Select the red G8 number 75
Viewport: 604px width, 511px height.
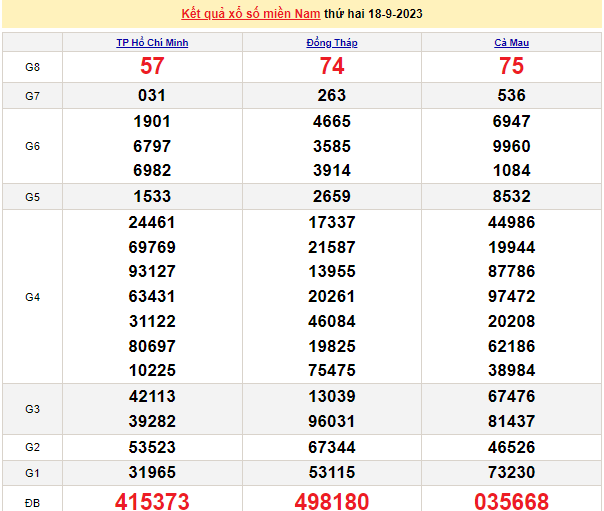pos(511,66)
